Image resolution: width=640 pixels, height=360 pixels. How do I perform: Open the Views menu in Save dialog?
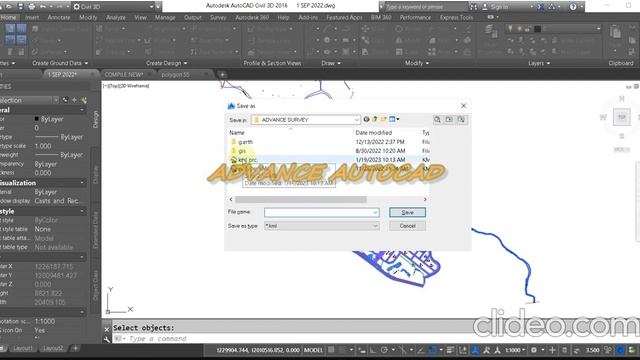394,120
